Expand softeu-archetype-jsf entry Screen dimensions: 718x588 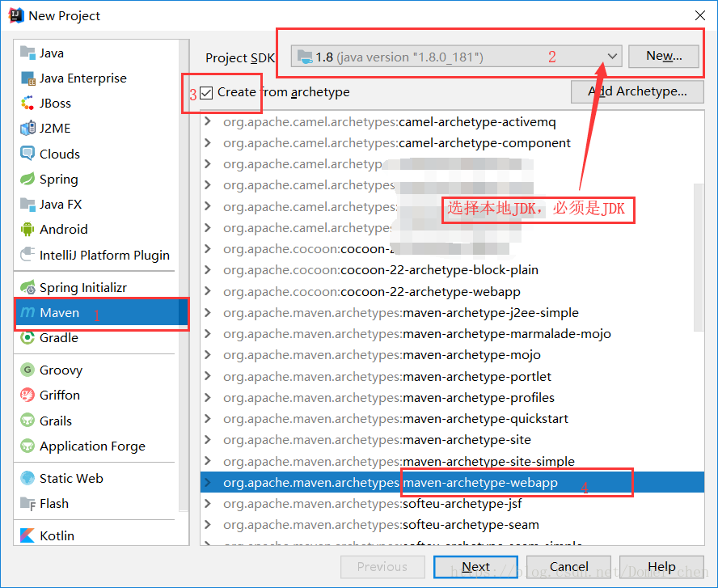[208, 504]
